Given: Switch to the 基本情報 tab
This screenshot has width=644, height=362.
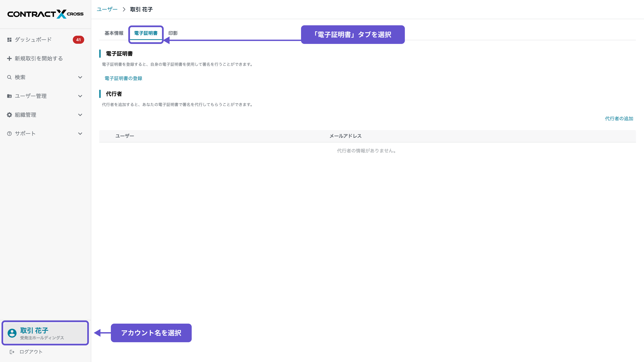Looking at the screenshot, I should click(114, 33).
